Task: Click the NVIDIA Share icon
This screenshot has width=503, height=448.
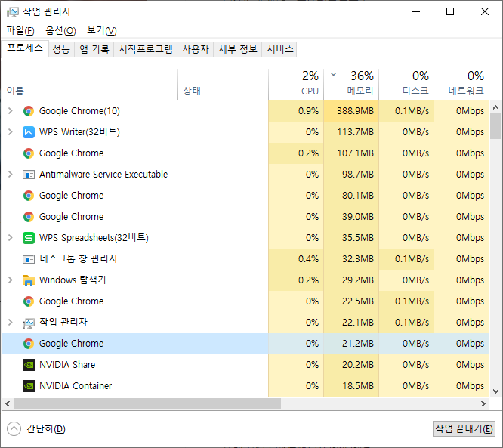Action: 29,365
